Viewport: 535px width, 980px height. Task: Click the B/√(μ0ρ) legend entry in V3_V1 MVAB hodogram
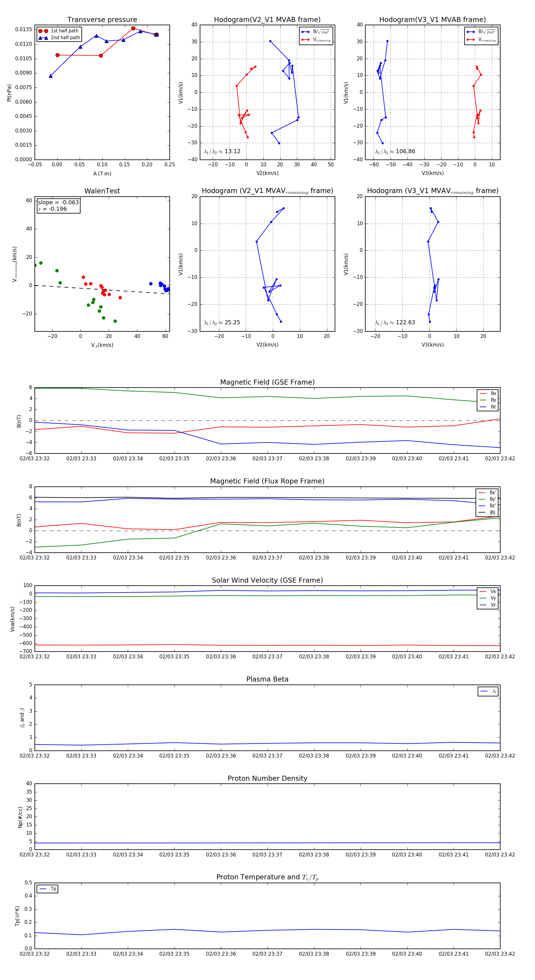481,31
